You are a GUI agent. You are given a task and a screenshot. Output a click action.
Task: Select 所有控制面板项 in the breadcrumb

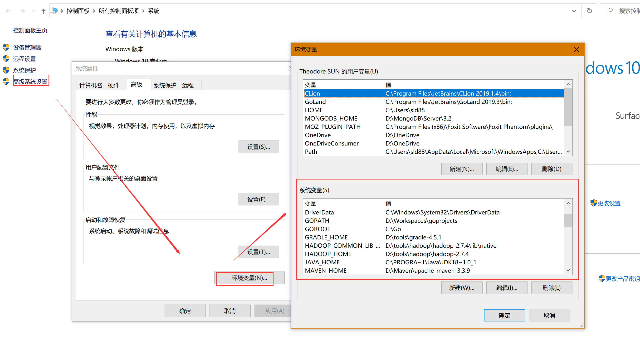coord(118,11)
